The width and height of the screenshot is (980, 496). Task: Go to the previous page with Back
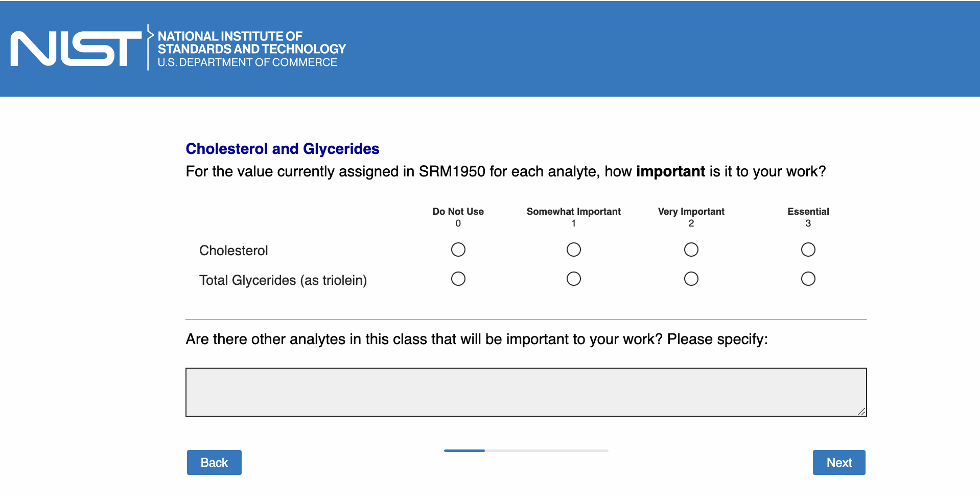pyautogui.click(x=214, y=462)
